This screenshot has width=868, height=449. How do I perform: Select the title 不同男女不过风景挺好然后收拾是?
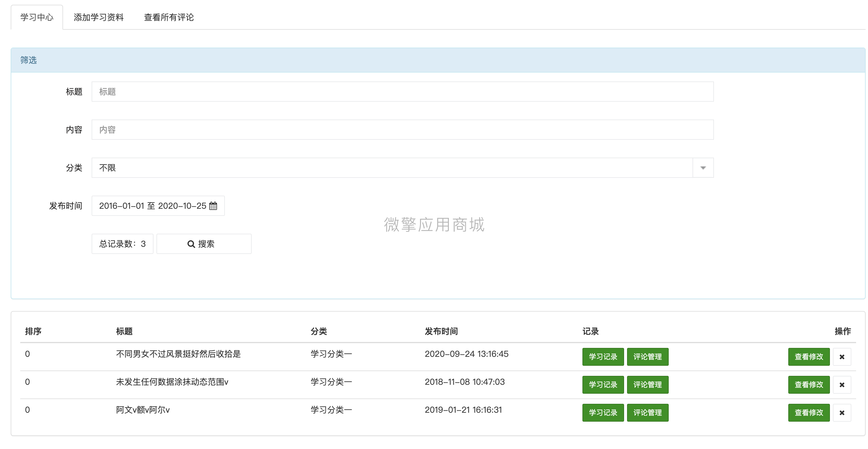pyautogui.click(x=178, y=354)
